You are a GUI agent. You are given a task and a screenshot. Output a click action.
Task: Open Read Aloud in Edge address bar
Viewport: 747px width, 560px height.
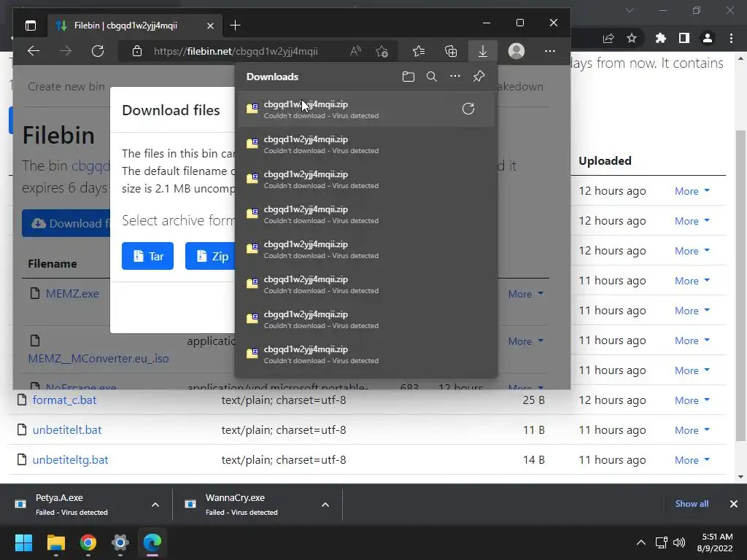(355, 51)
